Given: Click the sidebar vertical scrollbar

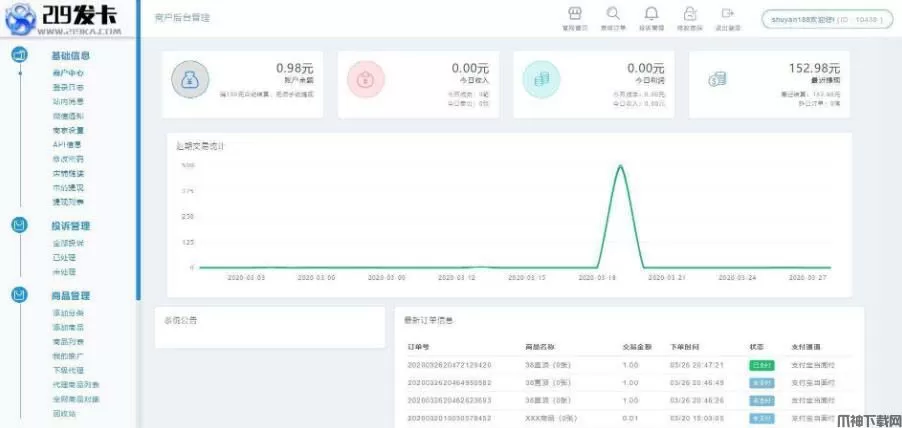Looking at the screenshot, I should pos(137,200).
